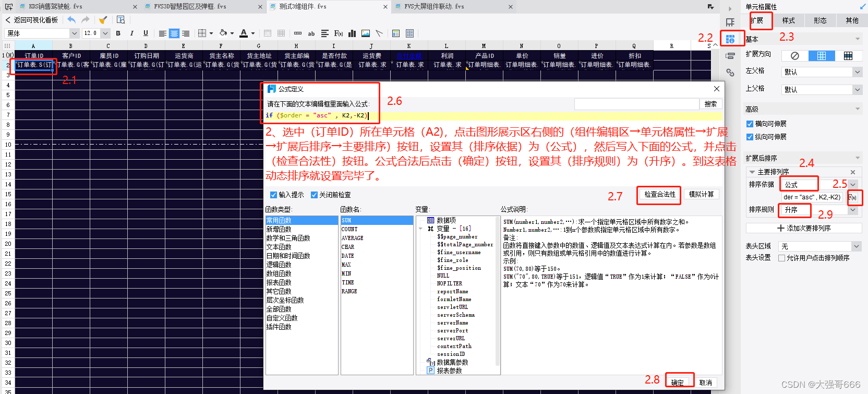Remove main sort column with X icon
This screenshot has width=868, height=394.
coord(853,172)
